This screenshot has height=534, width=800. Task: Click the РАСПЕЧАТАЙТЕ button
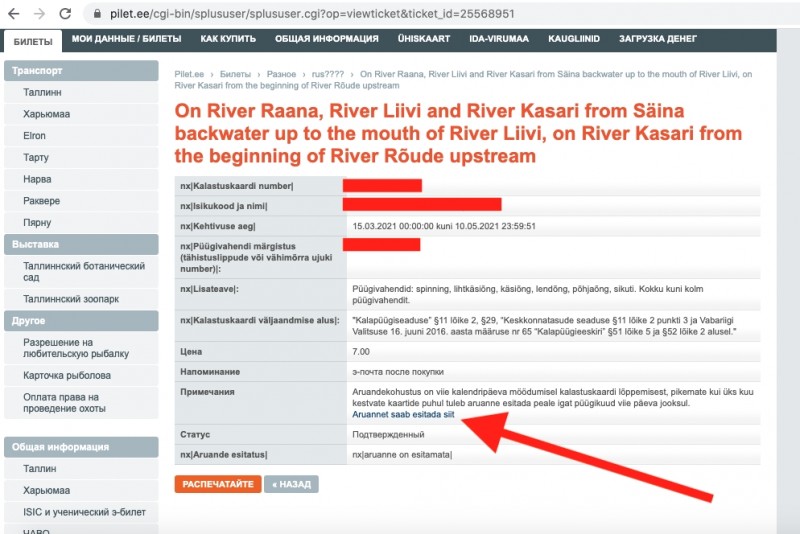pyautogui.click(x=218, y=484)
